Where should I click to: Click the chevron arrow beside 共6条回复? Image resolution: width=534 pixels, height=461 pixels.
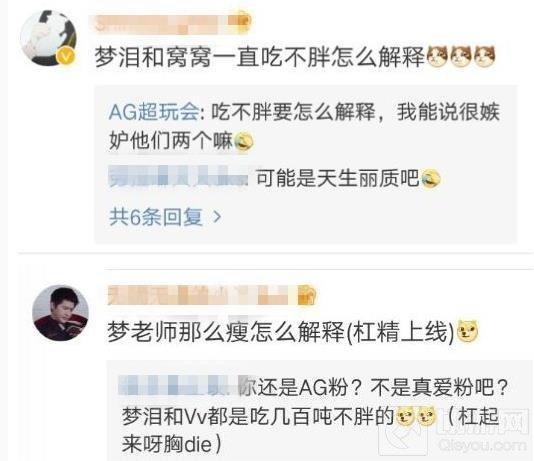coord(217,217)
